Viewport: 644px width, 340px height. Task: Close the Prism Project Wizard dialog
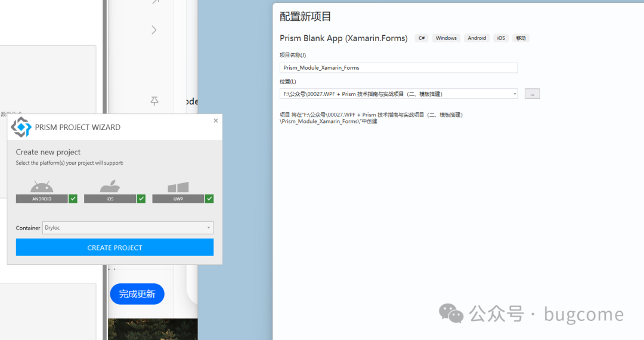[216, 120]
